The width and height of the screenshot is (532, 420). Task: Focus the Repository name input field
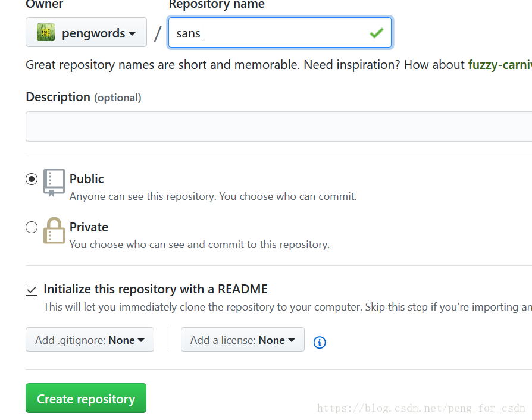point(280,33)
